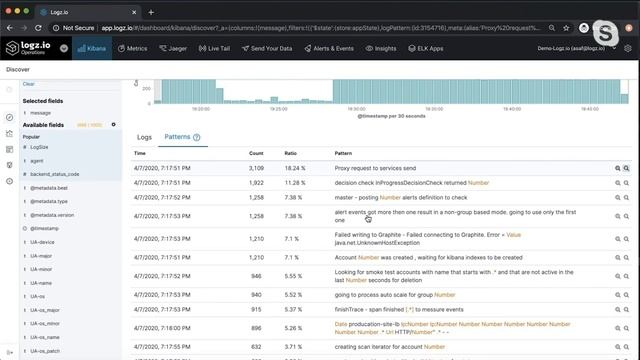Click the Ratio column header
This screenshot has height=360, width=640.
(x=290, y=153)
